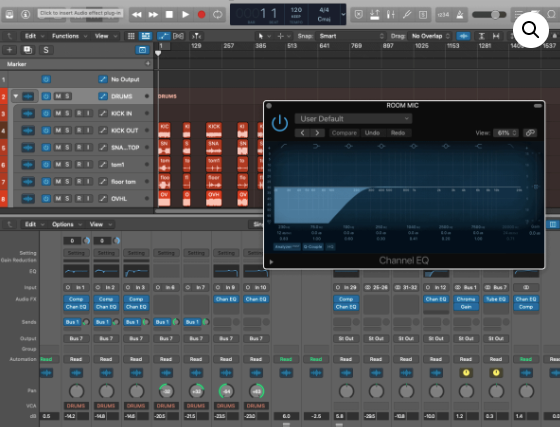Click the Solo S icon in control bar
Image resolution: width=560 pixels, height=427 pixels.
tap(423, 15)
